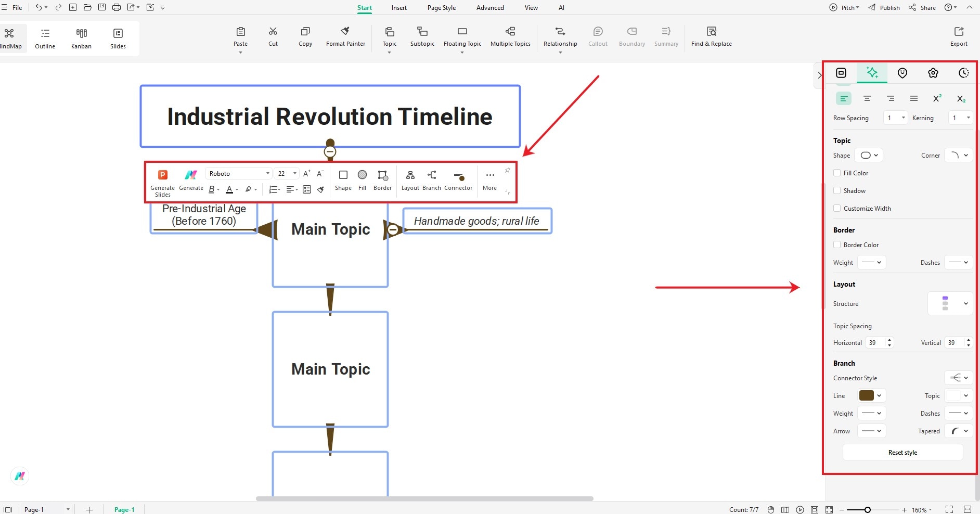Open Layout option in floating toolbar
980x514 pixels.
pos(410,180)
